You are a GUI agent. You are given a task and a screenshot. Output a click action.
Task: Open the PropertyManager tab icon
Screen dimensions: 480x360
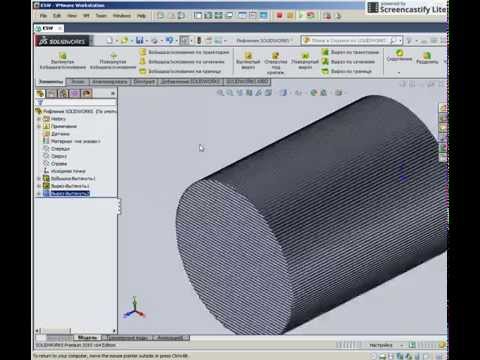tap(52, 93)
